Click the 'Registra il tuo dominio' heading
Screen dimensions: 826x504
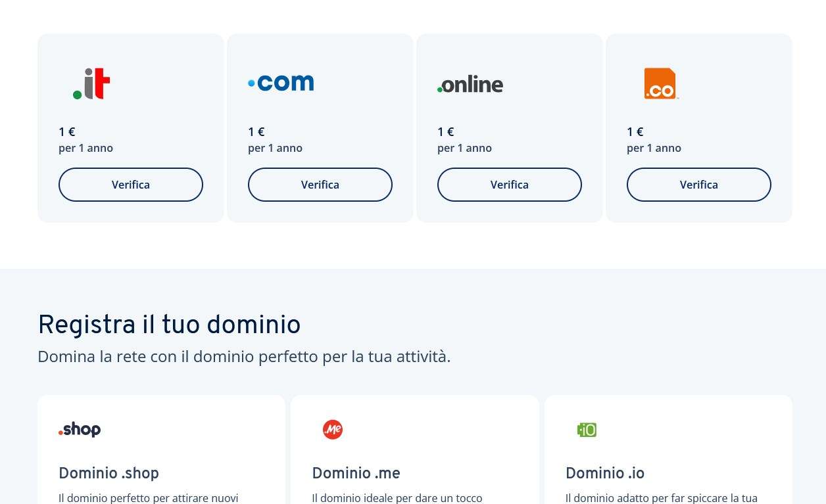(169, 325)
